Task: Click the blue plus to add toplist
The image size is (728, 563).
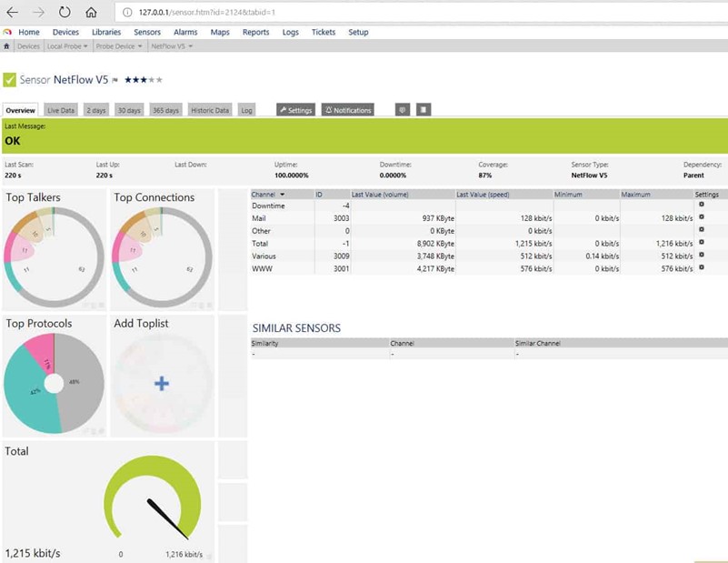Action: [161, 384]
